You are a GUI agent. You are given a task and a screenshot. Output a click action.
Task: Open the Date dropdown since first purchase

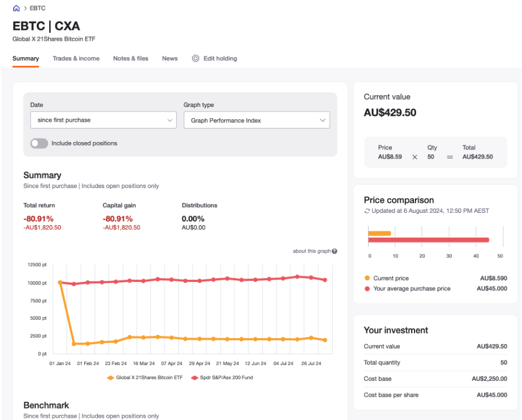point(103,120)
